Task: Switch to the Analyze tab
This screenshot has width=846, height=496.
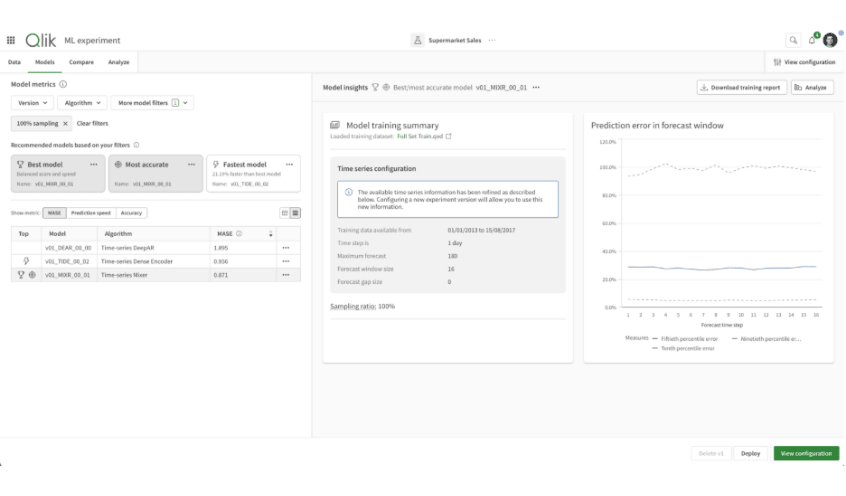Action: (x=118, y=62)
